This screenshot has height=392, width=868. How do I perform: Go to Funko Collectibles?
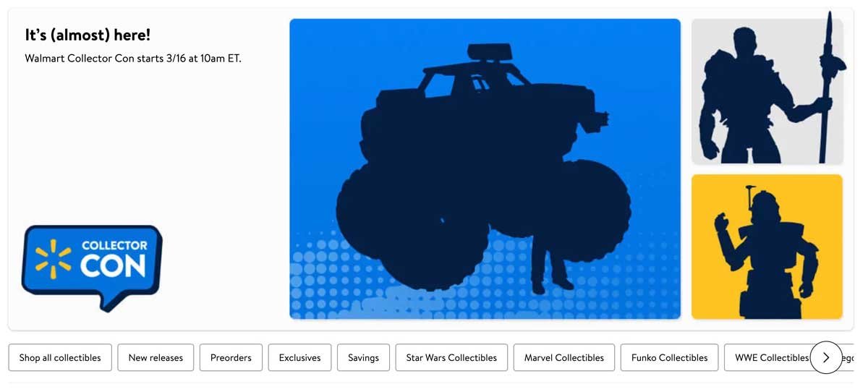[669, 358]
